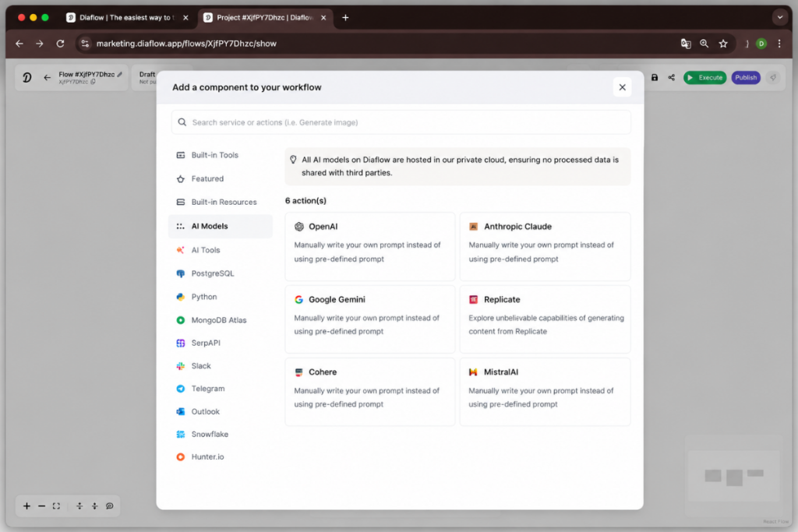Pick the Replicate action card
The image size is (798, 532).
point(545,319)
